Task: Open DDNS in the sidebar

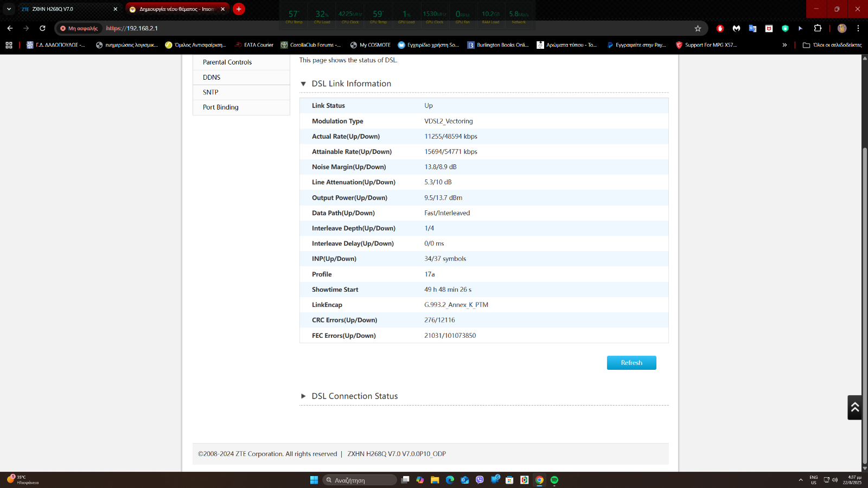Action: 241,78
